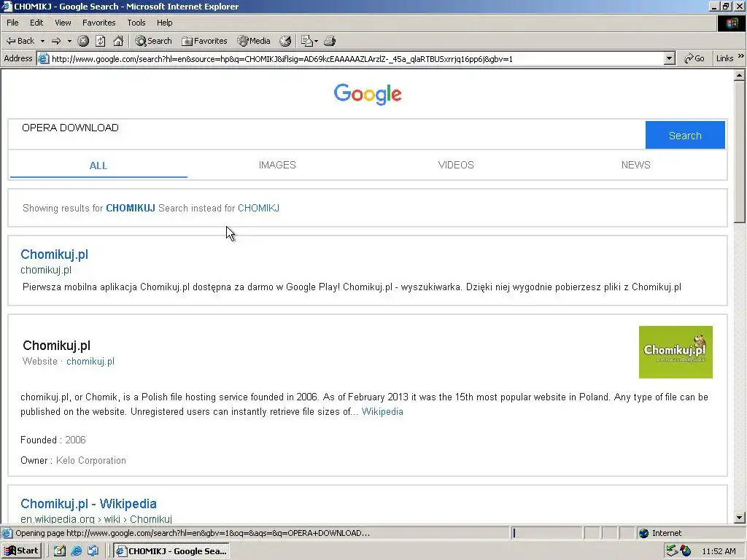Open the File menu
This screenshot has height=560, width=747.
pos(12,23)
